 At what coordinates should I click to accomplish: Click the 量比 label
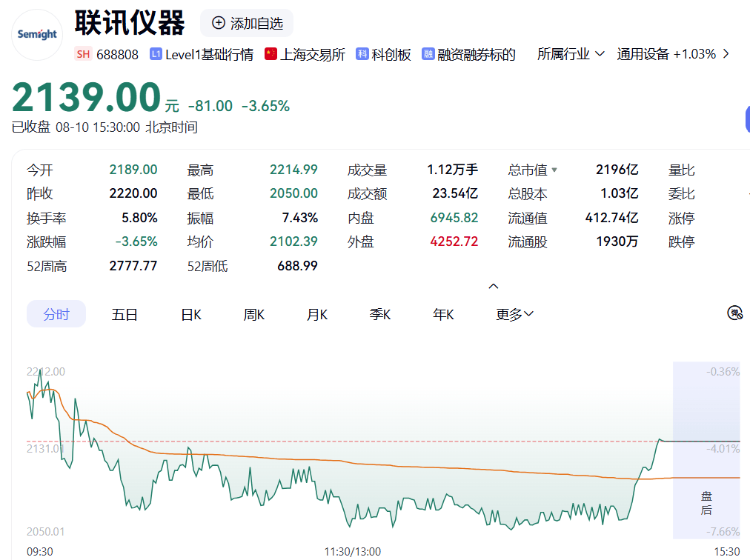pos(682,170)
